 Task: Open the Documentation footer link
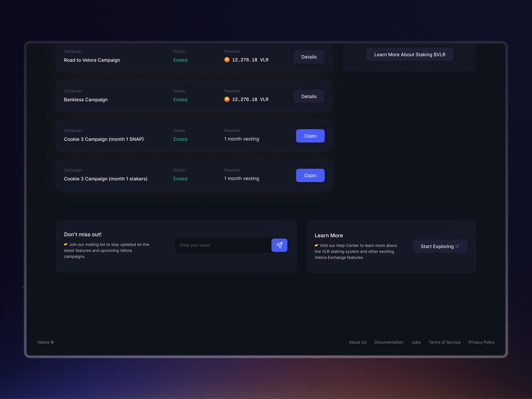point(389,342)
